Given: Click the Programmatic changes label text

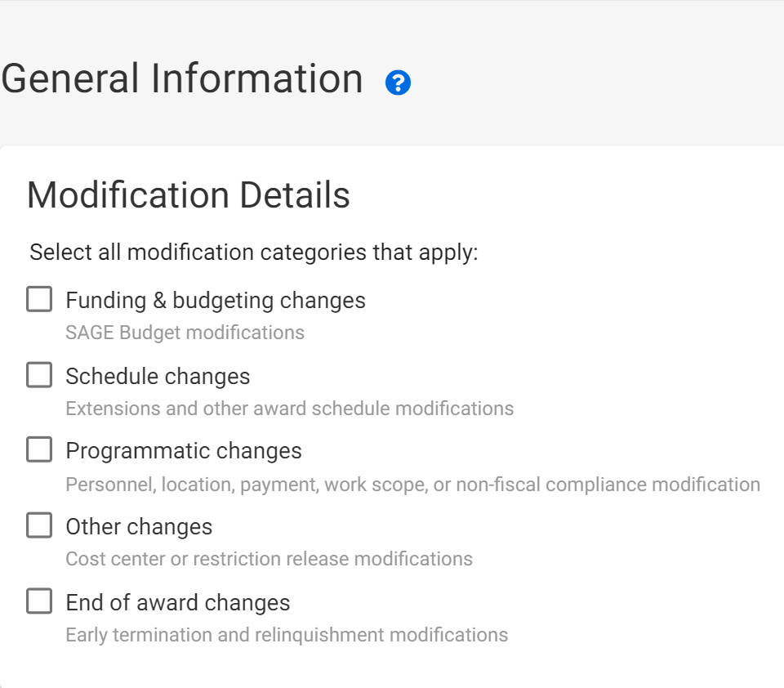Looking at the screenshot, I should pos(184,451).
